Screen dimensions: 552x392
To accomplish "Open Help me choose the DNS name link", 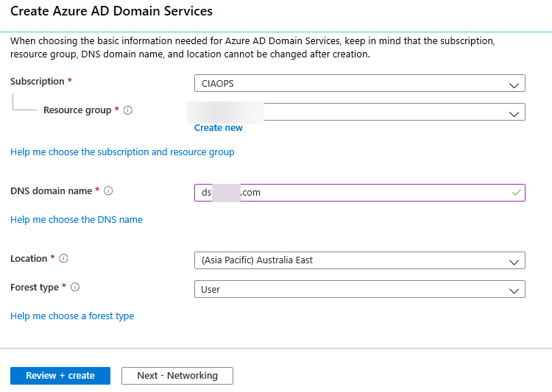I will pos(77,220).
